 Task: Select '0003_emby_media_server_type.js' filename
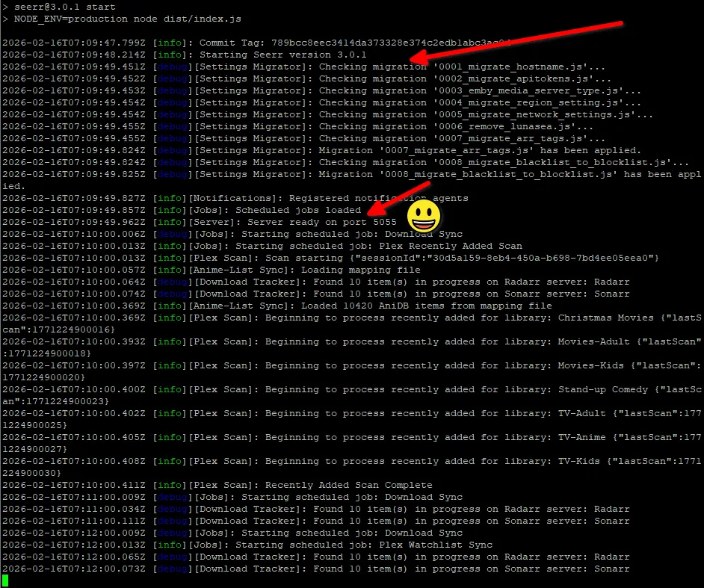(528, 90)
